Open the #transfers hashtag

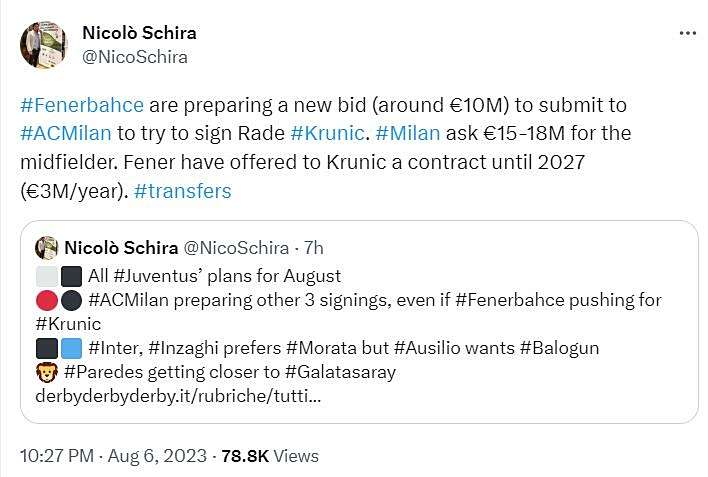184,190
